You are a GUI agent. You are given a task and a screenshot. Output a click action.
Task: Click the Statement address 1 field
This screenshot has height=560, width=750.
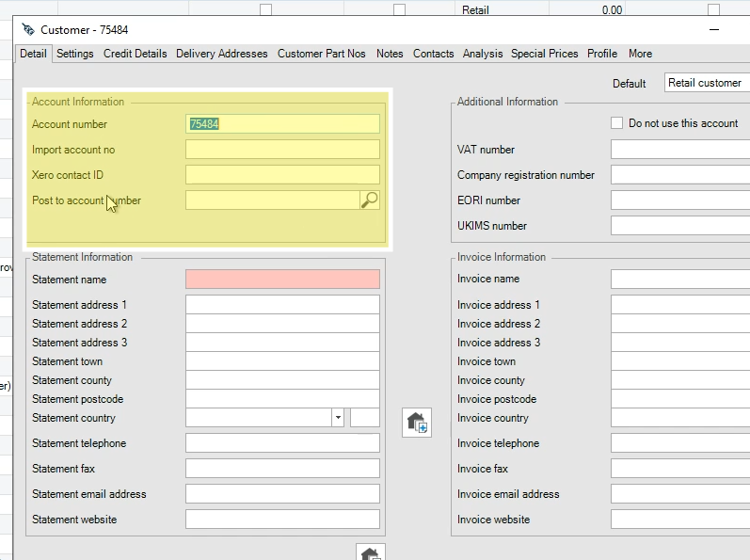[282, 305]
